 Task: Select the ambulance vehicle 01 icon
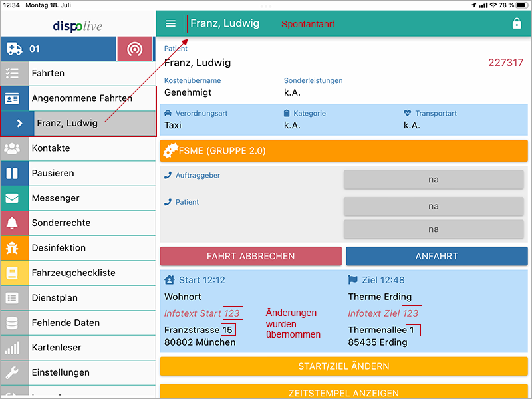click(x=14, y=49)
